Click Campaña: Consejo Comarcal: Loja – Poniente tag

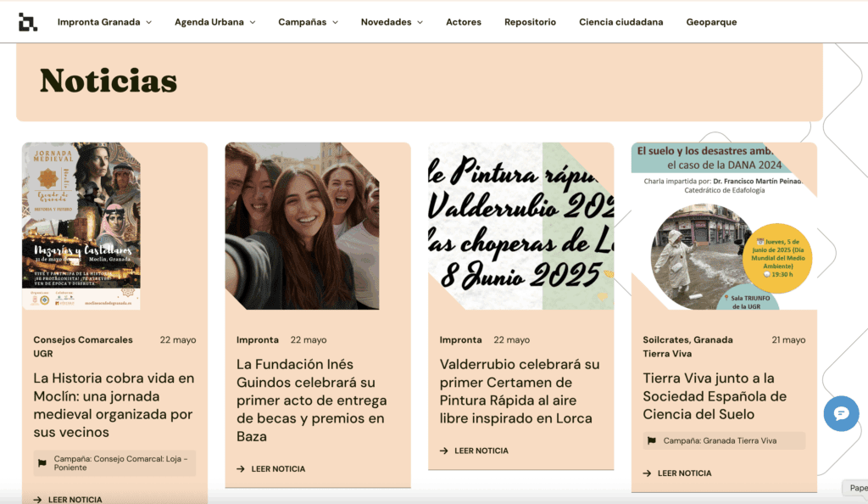click(x=114, y=463)
